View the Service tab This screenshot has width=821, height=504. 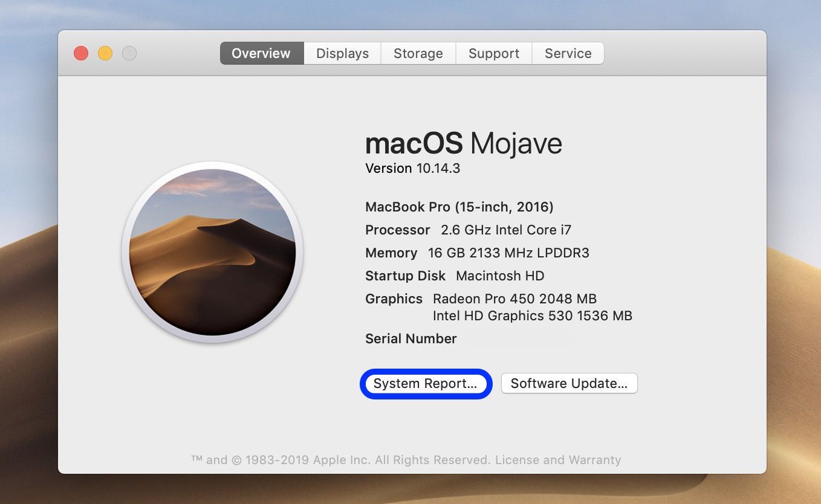tap(568, 53)
